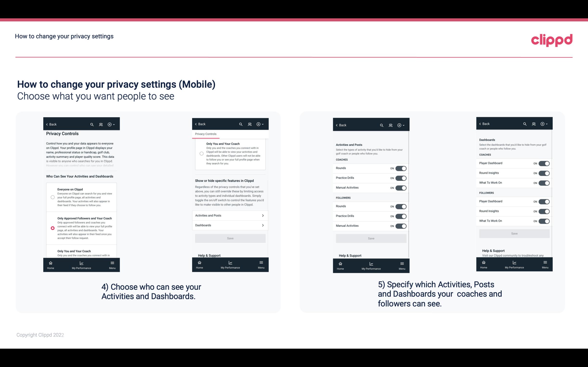
Task: Toggle Player Dashboard switch under Followers
Action: 544,201
